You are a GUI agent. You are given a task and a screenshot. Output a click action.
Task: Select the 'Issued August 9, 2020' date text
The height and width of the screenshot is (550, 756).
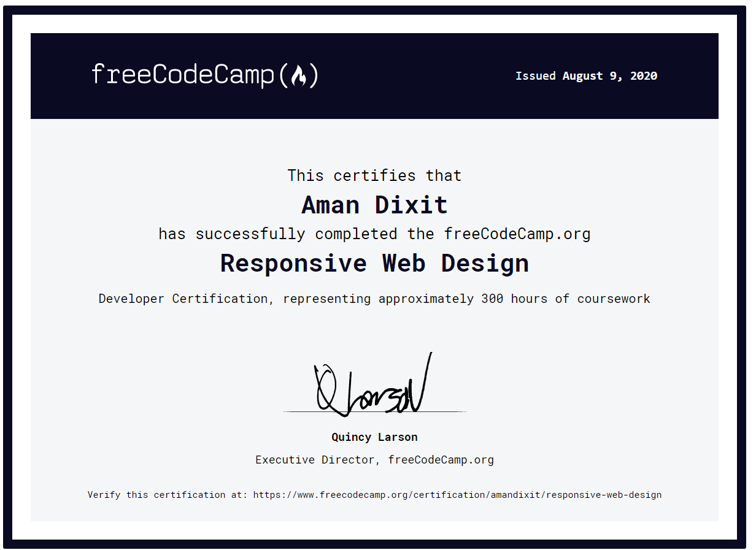pyautogui.click(x=586, y=76)
